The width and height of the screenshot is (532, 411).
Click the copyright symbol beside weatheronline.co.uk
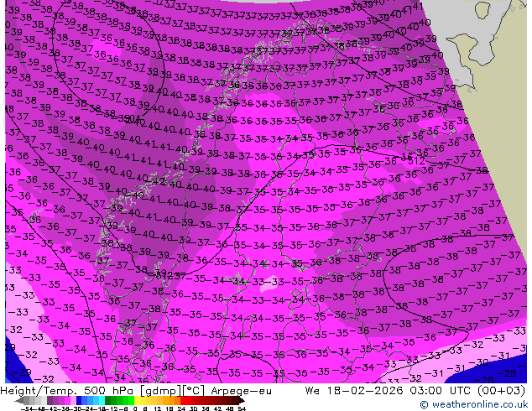coord(424,404)
